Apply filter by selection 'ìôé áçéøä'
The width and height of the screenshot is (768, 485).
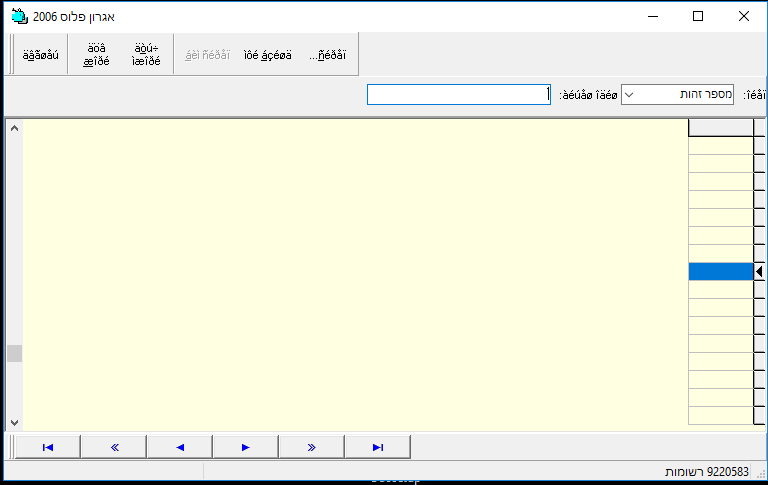[x=267, y=55]
